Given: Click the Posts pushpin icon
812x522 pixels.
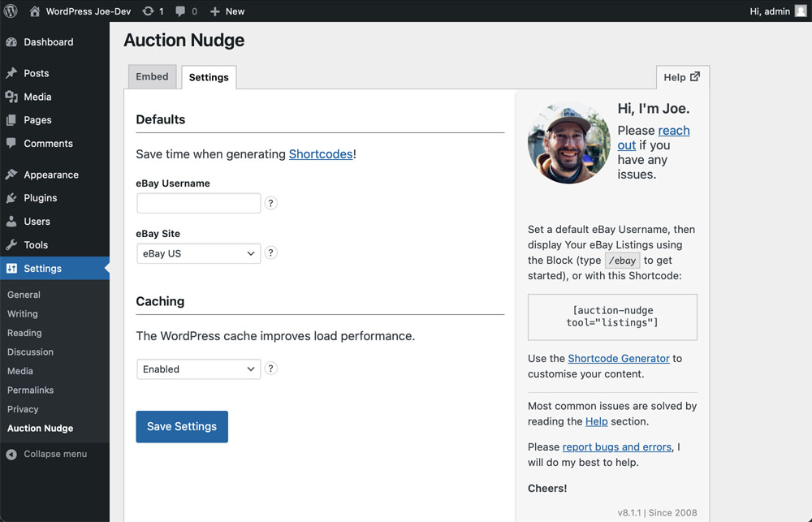Looking at the screenshot, I should 11,73.
